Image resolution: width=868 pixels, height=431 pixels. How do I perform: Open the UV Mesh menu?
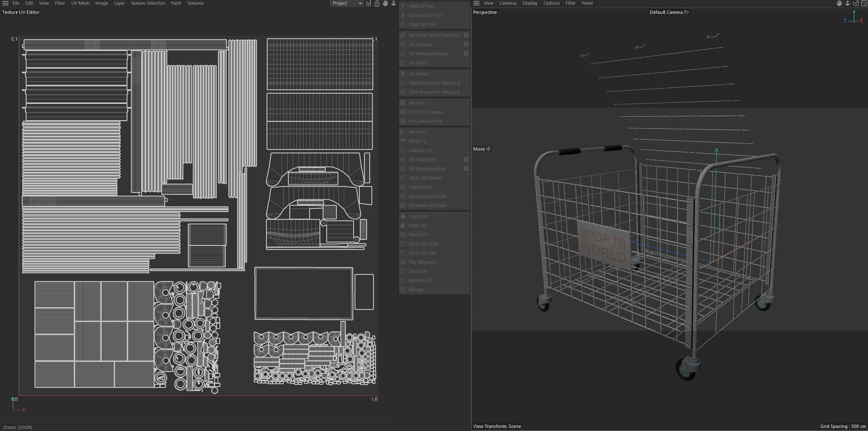pyautogui.click(x=80, y=3)
